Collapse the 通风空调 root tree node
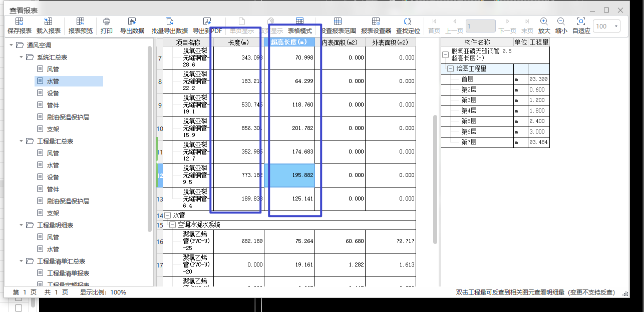Image resolution: width=644 pixels, height=312 pixels. coord(11,45)
